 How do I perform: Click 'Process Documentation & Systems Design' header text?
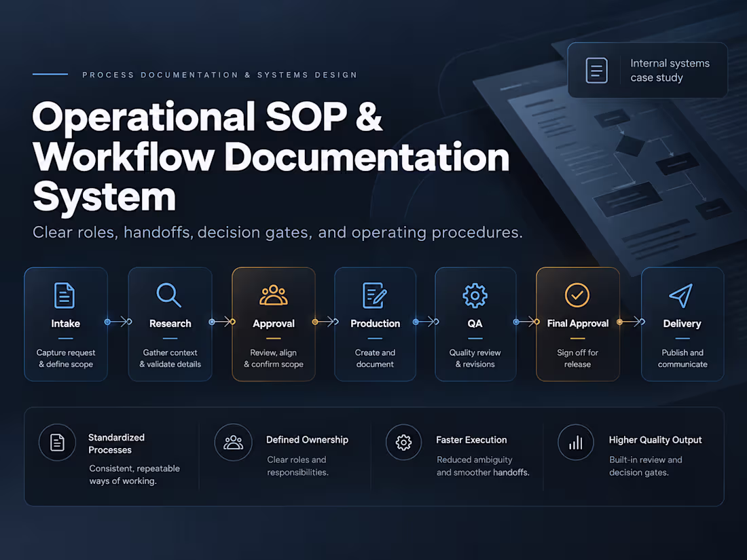click(x=219, y=75)
